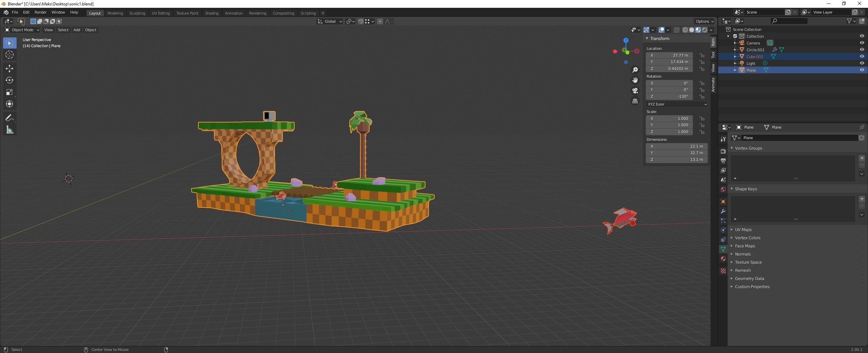Edit the Location X field

pyautogui.click(x=669, y=55)
